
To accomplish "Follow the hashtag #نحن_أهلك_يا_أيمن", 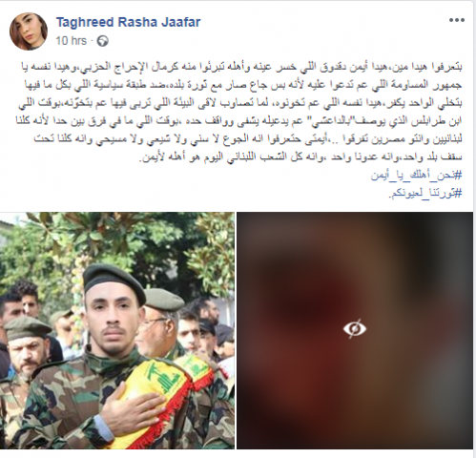I will point(416,176).
